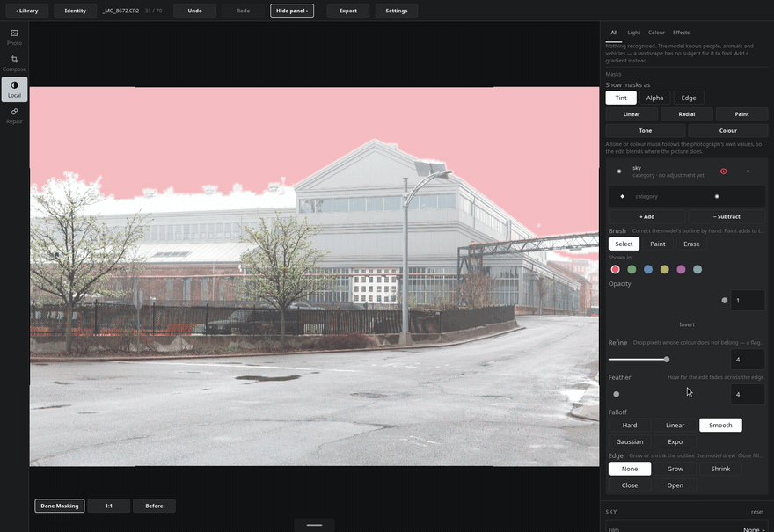Open the Film dropdown showing None
This screenshot has width=774, height=532.
click(x=754, y=529)
